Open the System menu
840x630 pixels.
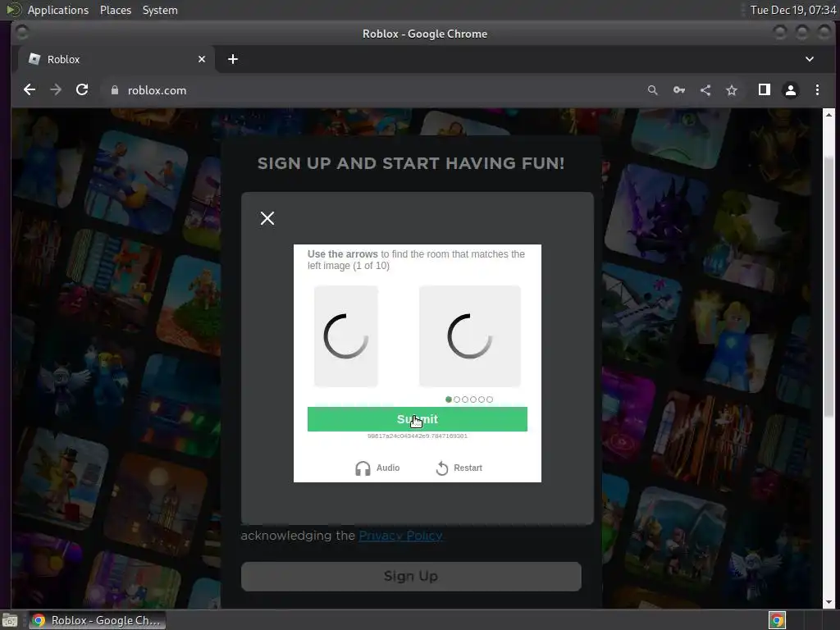point(160,10)
